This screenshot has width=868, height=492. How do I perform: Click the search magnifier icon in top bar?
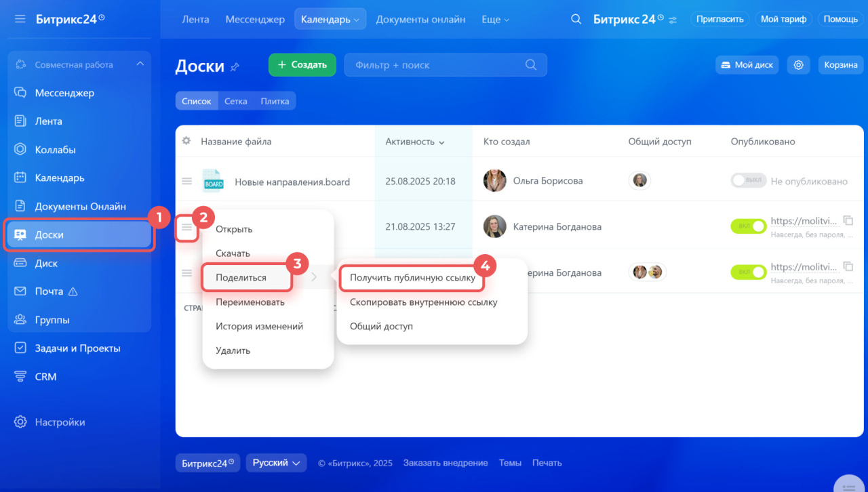click(576, 19)
